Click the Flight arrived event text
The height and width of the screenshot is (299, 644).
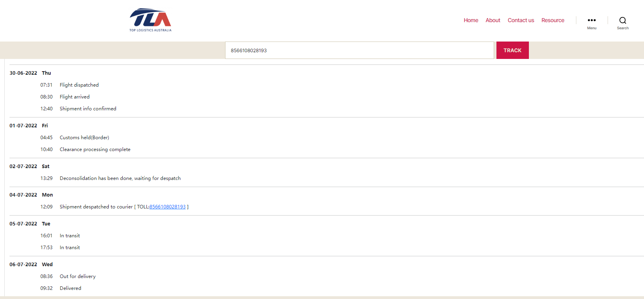click(74, 97)
